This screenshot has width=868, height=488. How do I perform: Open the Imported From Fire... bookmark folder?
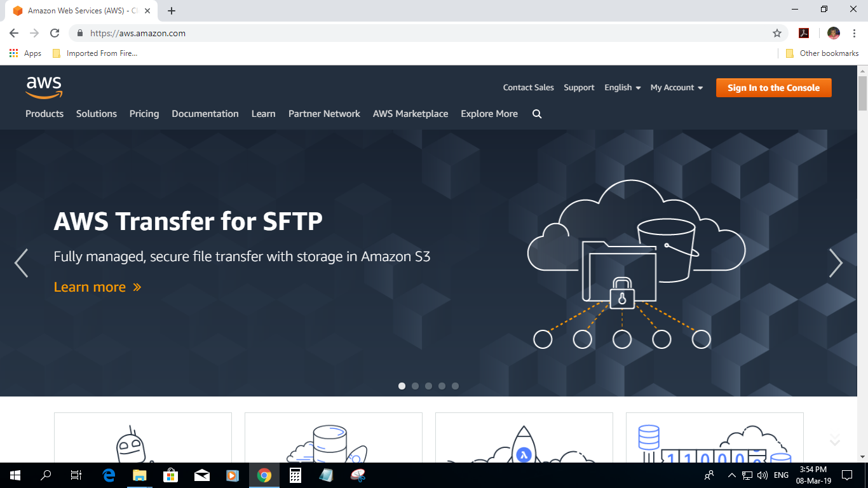95,53
